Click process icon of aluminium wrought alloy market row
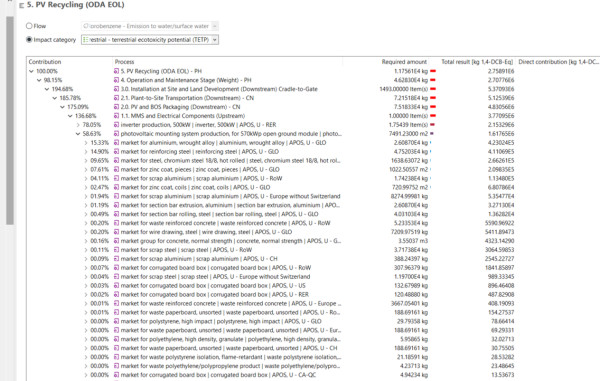600x381 pixels. tap(116, 143)
